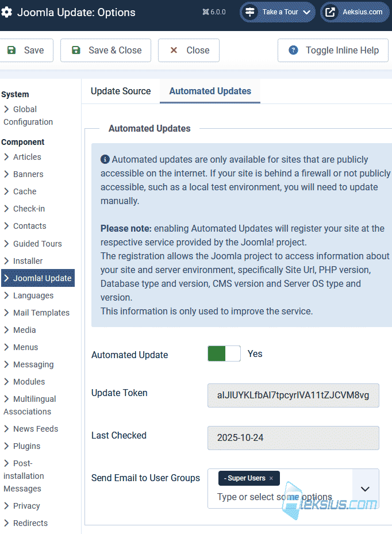
Task: Click the chevron beside Installer
Action: (x=6, y=261)
